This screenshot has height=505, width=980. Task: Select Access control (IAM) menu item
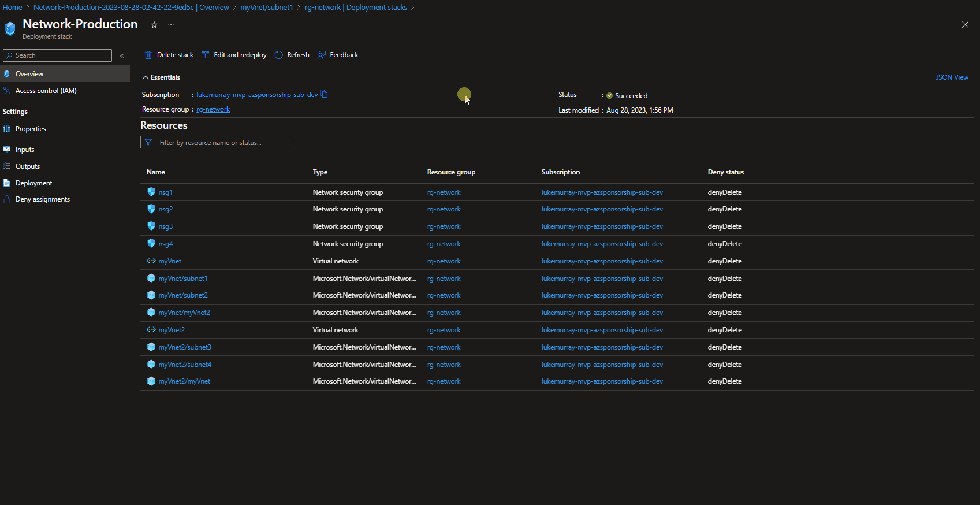pos(46,91)
